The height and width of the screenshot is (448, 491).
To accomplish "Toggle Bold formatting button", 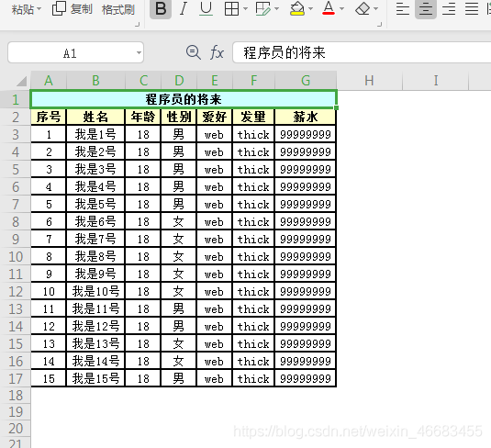I will 161,9.
